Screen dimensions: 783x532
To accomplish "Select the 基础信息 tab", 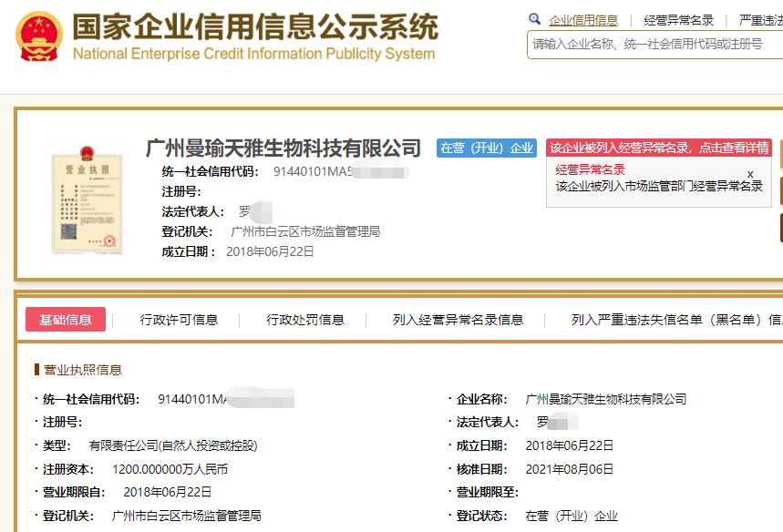I will click(66, 319).
